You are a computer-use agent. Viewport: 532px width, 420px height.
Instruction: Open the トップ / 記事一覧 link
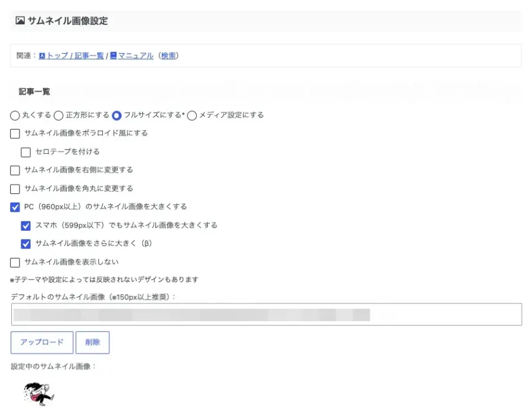click(x=75, y=56)
